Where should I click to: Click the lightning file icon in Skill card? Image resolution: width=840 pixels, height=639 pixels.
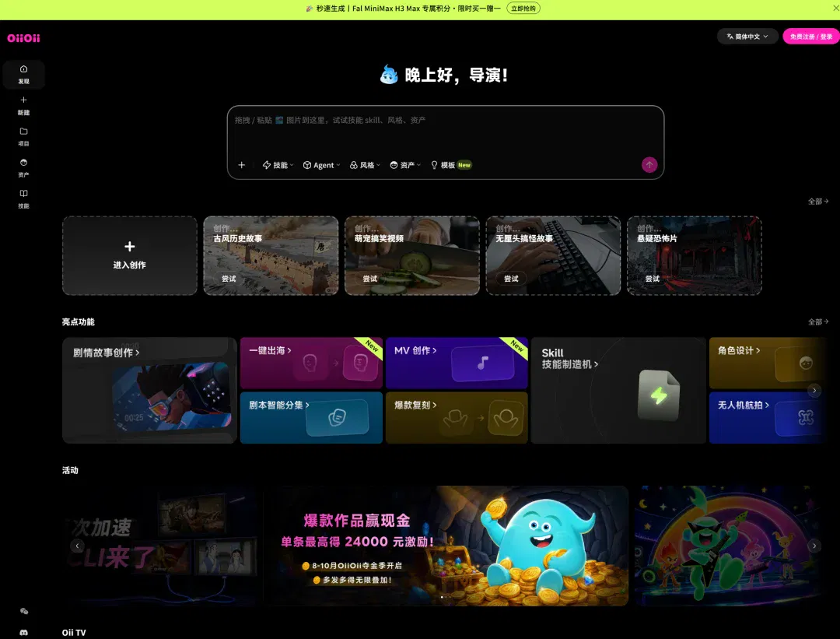click(659, 395)
